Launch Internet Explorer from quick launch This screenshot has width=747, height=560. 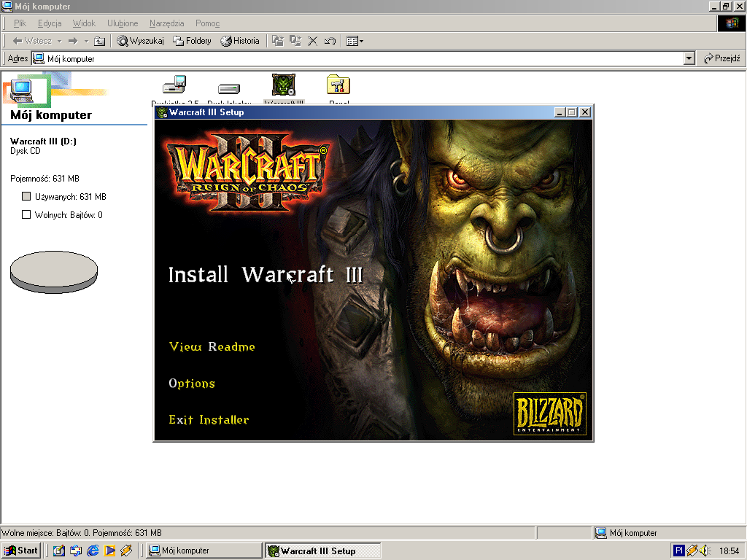click(x=93, y=551)
